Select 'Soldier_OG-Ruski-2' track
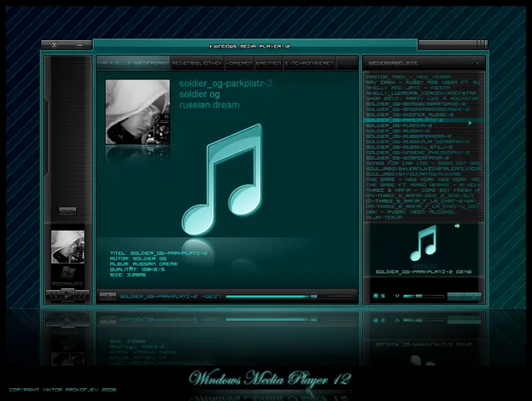The image size is (532, 401). coord(398,131)
